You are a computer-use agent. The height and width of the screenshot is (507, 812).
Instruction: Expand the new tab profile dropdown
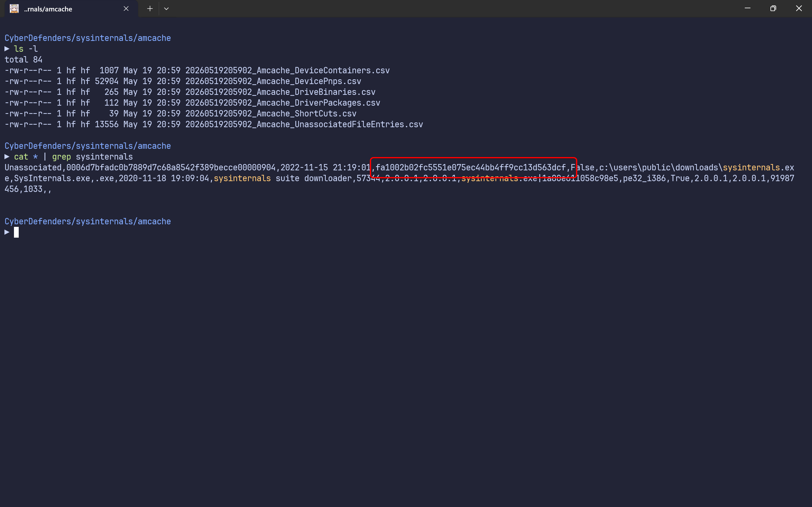pos(166,9)
